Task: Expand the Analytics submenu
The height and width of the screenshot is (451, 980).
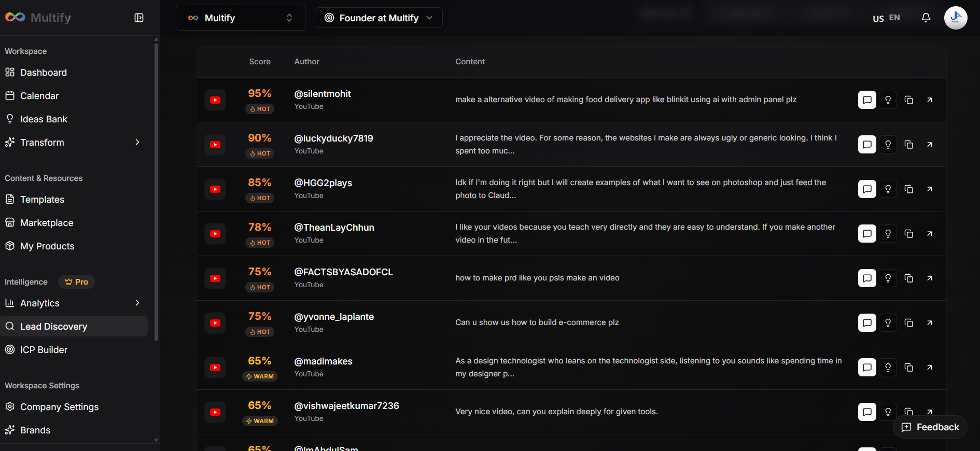Action: pyautogui.click(x=137, y=303)
